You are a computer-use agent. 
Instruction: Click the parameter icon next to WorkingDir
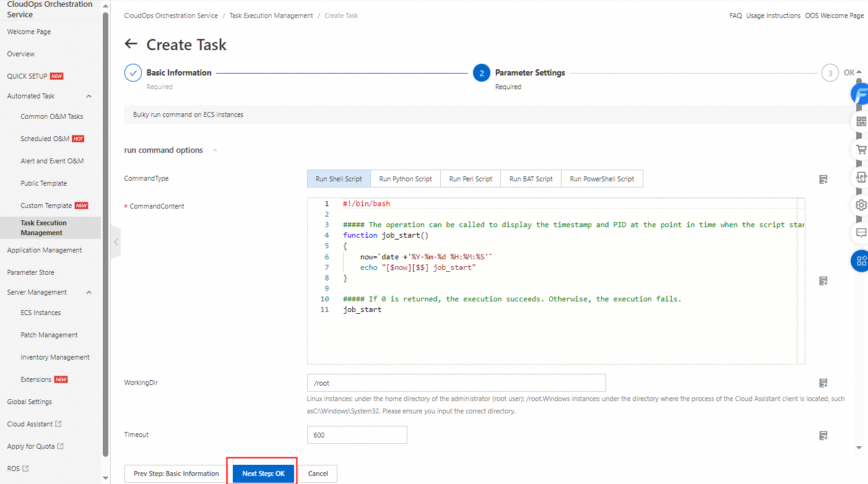(x=823, y=383)
